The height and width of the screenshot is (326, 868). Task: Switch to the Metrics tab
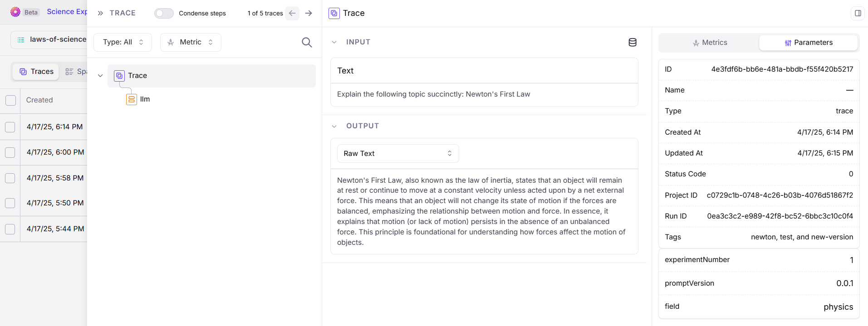pos(710,43)
